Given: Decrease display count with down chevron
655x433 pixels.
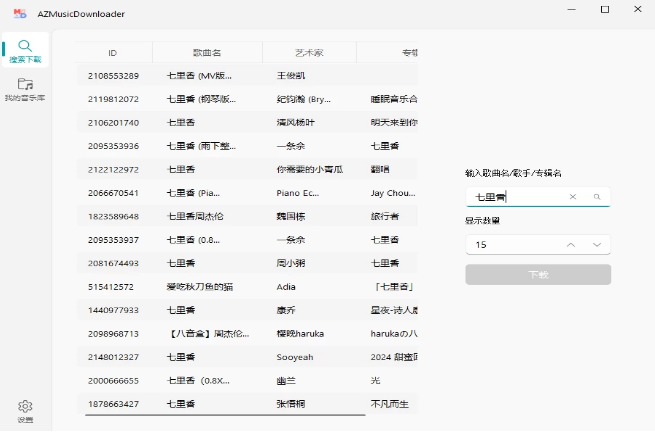Looking at the screenshot, I should pyautogui.click(x=597, y=245).
